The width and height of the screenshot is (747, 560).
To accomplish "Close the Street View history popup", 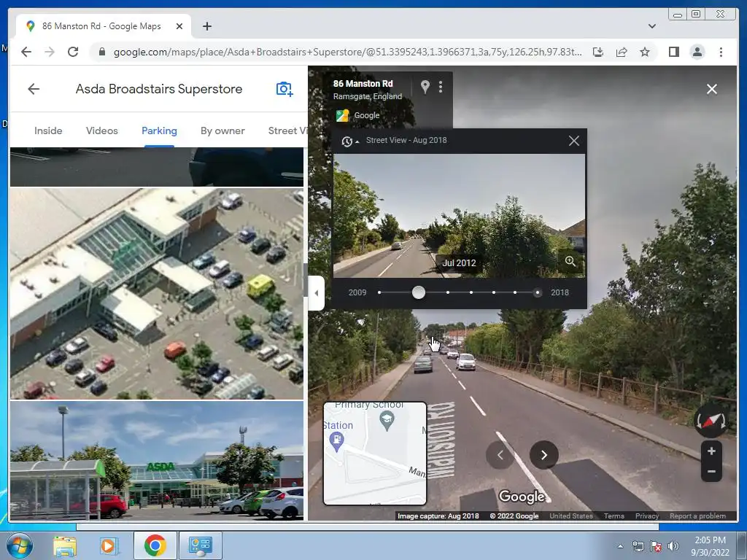I will point(574,141).
